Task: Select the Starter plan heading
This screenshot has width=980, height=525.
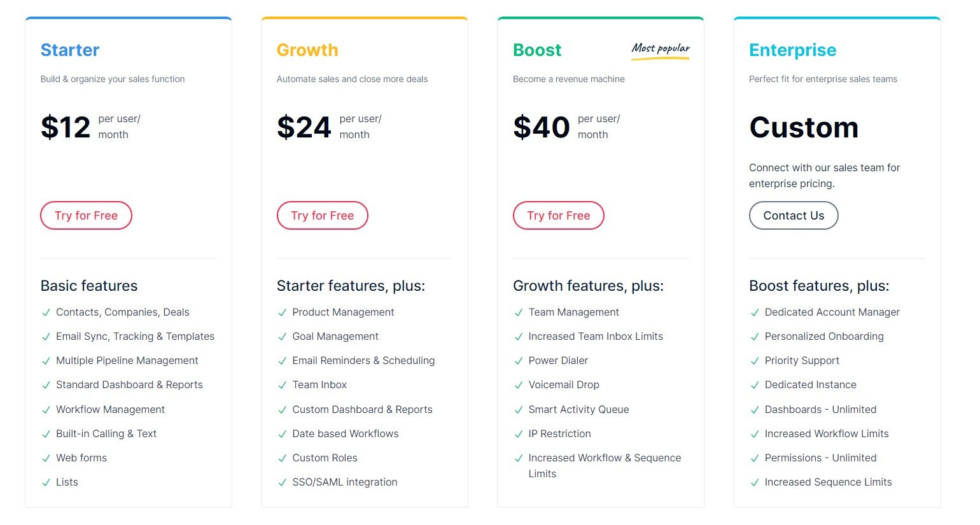Action: [x=70, y=50]
